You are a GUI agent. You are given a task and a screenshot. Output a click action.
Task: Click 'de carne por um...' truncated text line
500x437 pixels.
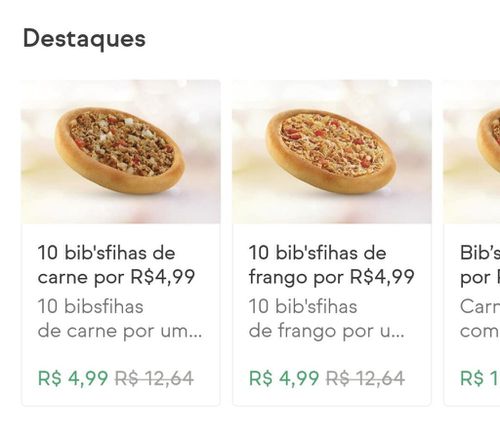120,331
